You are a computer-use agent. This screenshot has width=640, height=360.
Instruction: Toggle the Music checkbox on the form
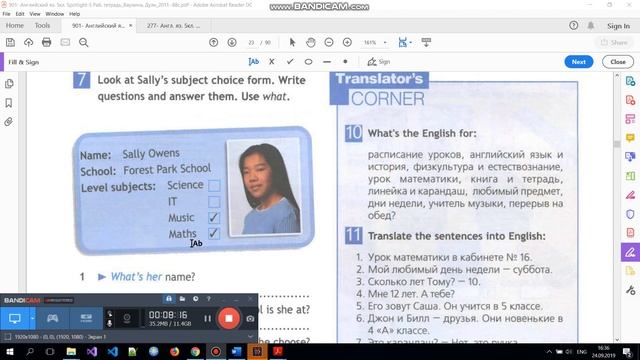coord(214,218)
